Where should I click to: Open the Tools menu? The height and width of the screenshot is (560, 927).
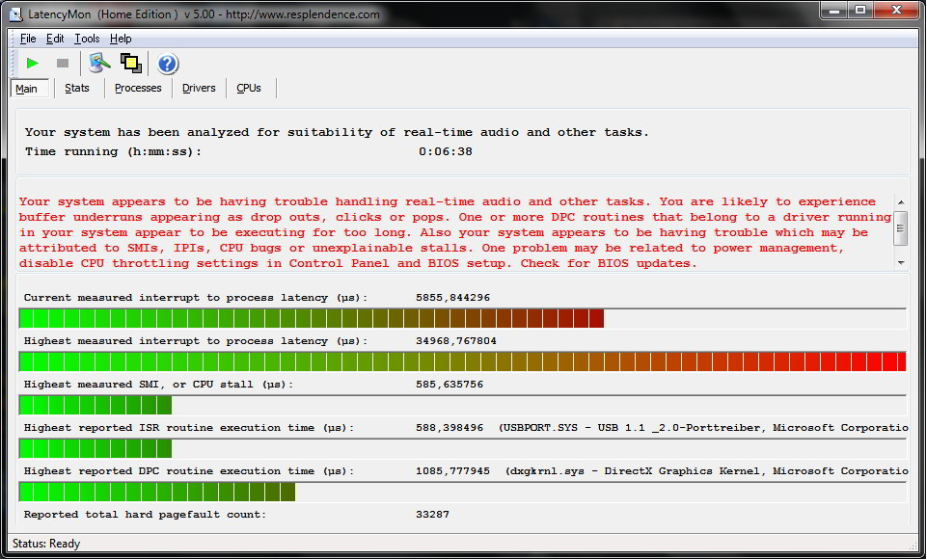(x=87, y=39)
